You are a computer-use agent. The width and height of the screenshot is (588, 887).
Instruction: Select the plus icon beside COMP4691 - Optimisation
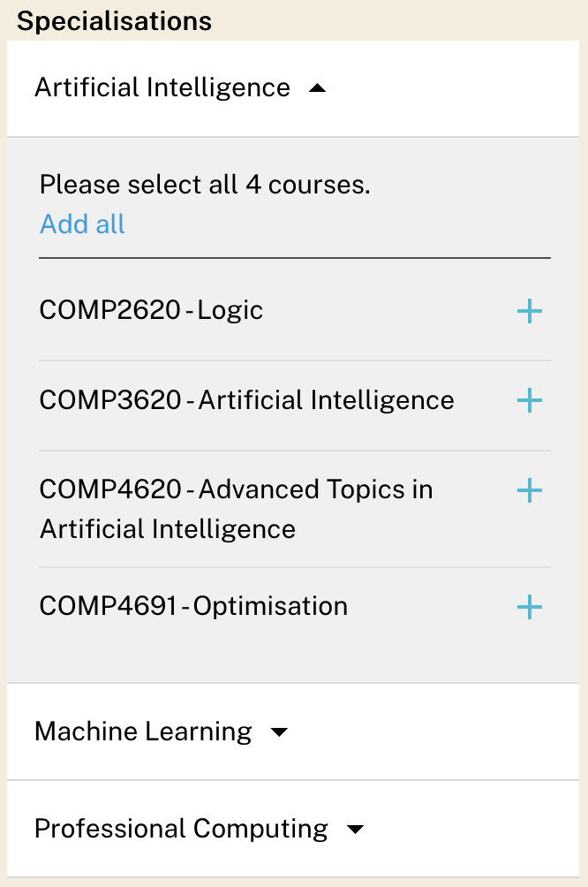[x=529, y=607]
